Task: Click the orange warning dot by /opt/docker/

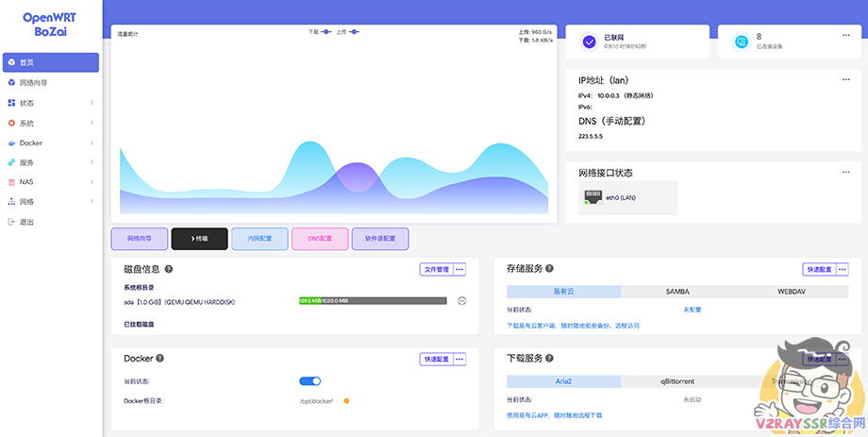Action: pos(346,400)
